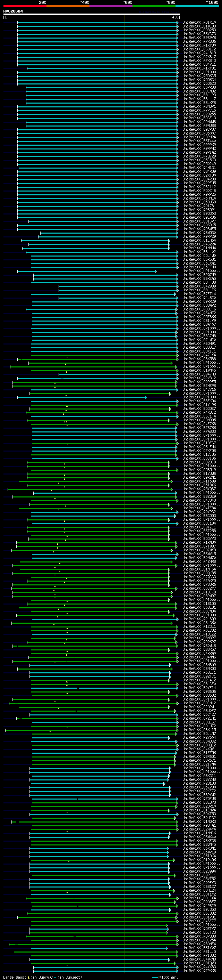Select the UniRef100_Q01781 label
Viewport: 222px width, 980px height.
[x=199, y=206]
